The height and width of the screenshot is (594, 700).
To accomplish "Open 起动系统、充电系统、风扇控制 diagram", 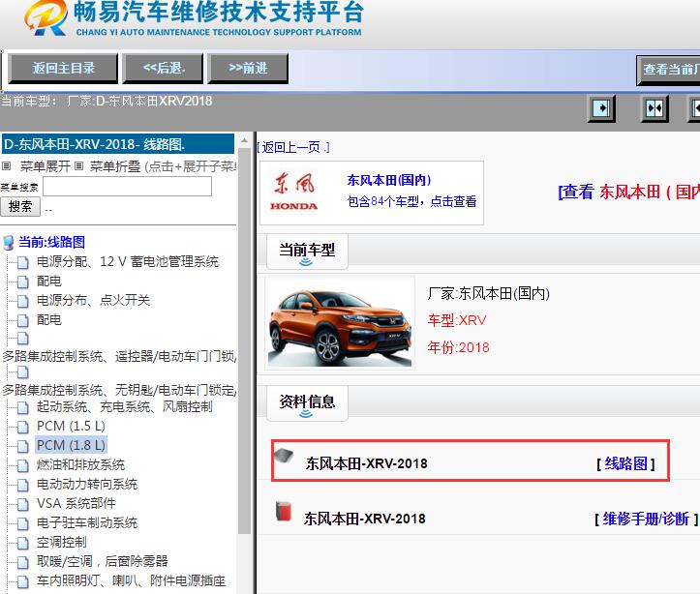I will tap(124, 406).
